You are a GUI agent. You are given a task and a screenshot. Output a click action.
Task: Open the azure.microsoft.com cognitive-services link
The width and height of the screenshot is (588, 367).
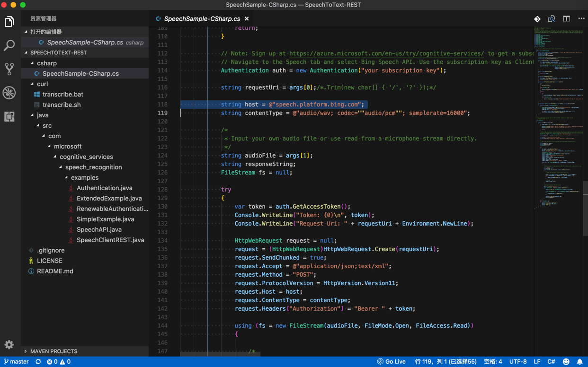point(386,53)
